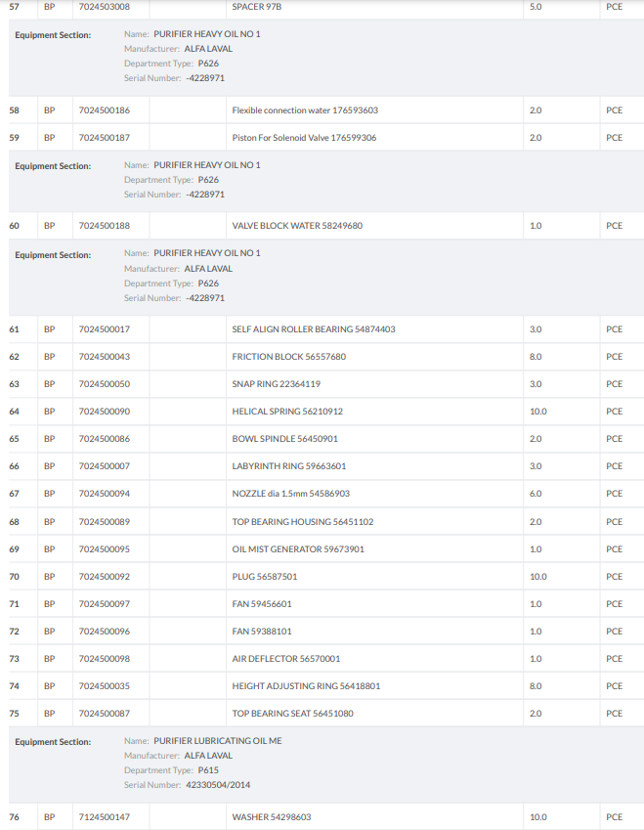This screenshot has height=830, width=644.
Task: Select OIL MIST GENERATOR 59673901 row
Action: coord(298,549)
